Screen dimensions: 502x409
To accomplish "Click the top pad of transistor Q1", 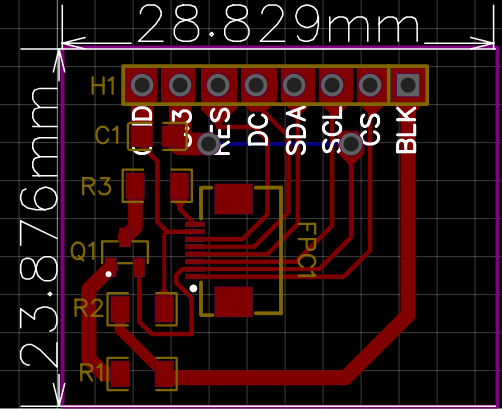I will click(125, 237).
